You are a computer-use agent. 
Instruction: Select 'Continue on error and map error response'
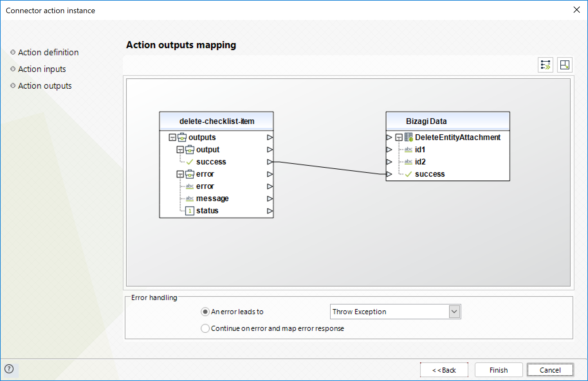(x=205, y=328)
